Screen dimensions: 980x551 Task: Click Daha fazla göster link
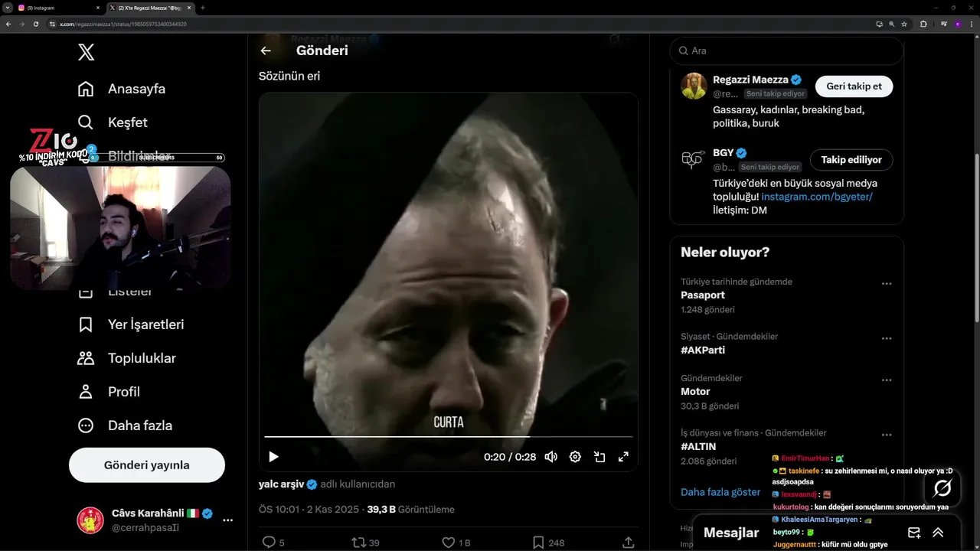[x=720, y=492]
